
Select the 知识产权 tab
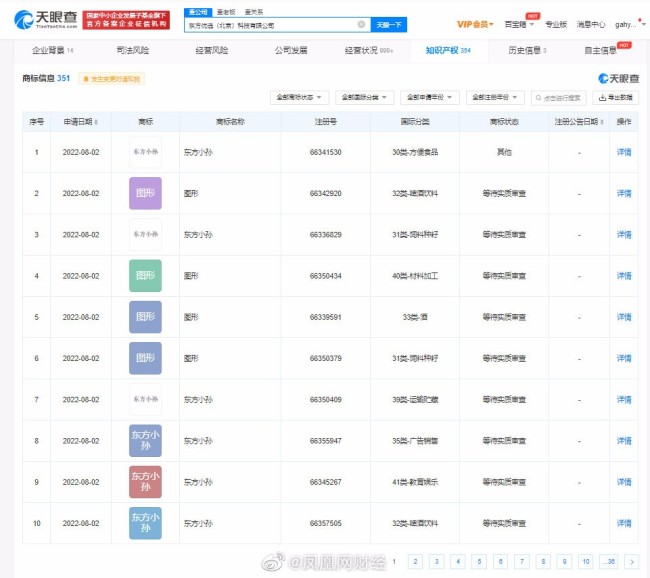pyautogui.click(x=448, y=51)
